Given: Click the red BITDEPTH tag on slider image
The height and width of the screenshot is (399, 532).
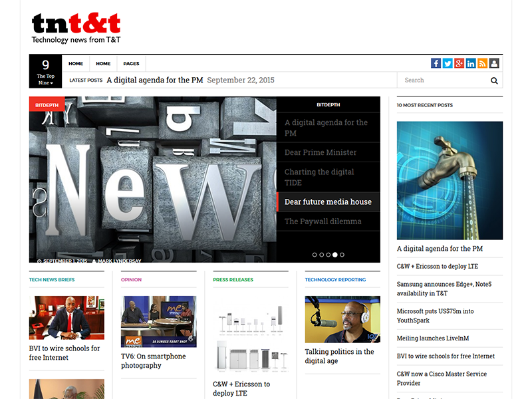Looking at the screenshot, I should 47,105.
